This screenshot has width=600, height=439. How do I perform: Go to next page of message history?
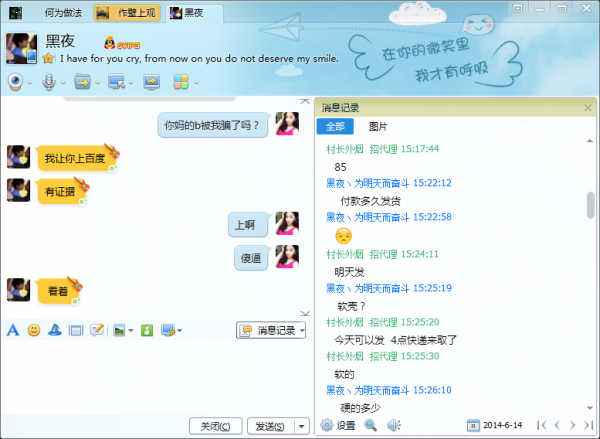tap(572, 425)
